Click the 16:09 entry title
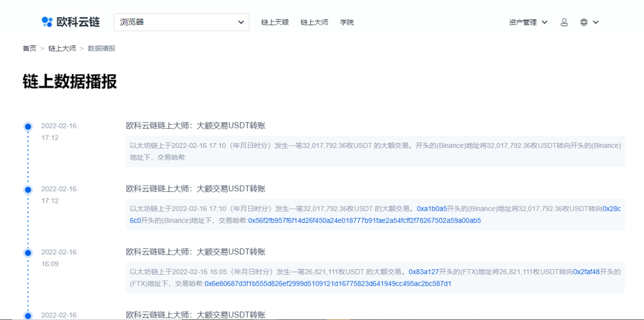Viewport: 644px width, 320px height. coord(195,252)
